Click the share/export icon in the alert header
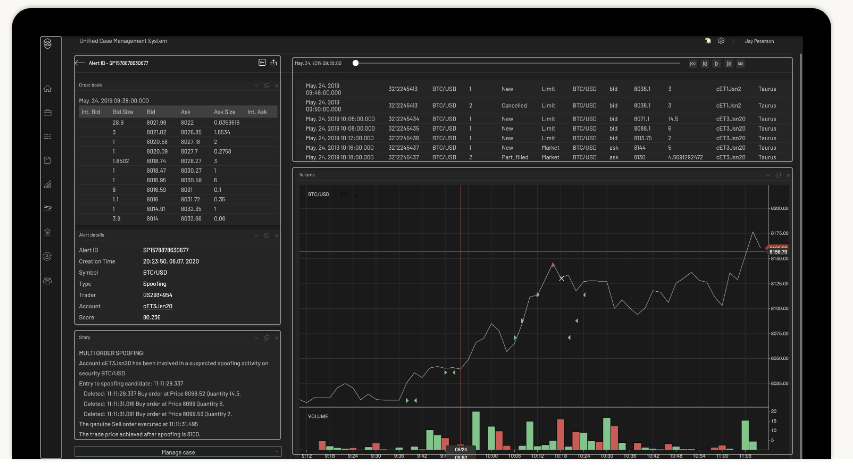Viewport: 853px width, 467px height. point(274,63)
